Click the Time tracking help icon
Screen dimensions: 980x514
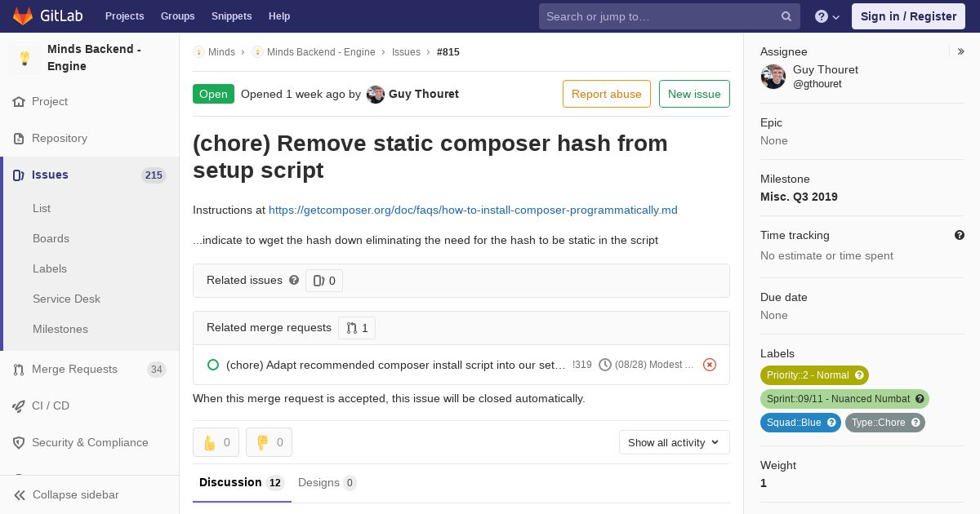960,235
